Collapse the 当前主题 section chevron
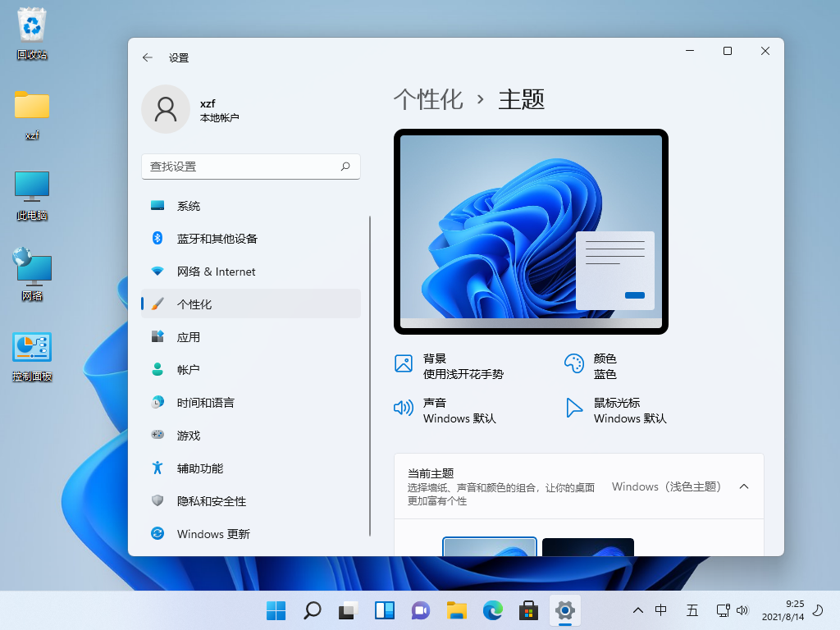 (x=743, y=486)
